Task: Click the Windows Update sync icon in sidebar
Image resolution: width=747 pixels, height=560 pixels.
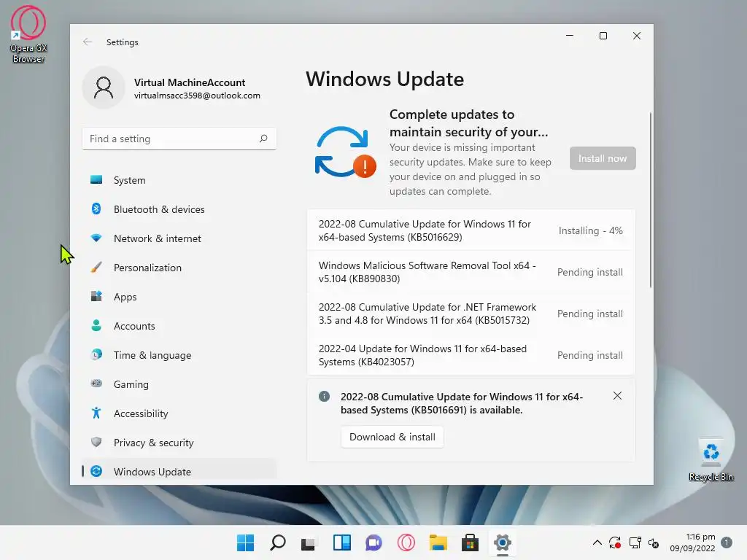Action: pos(96,471)
